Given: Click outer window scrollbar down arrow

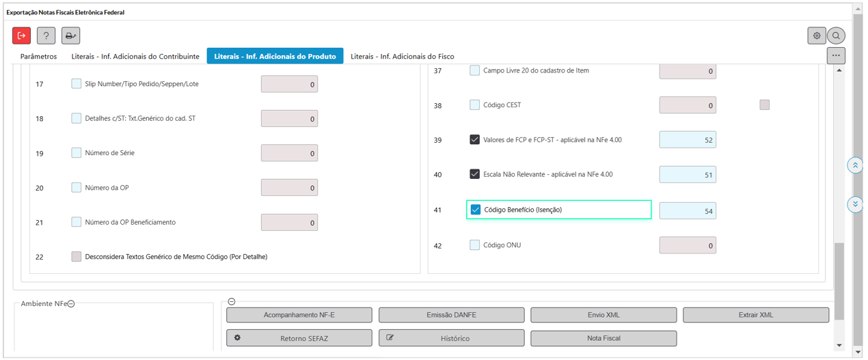Looking at the screenshot, I should (x=858, y=352).
